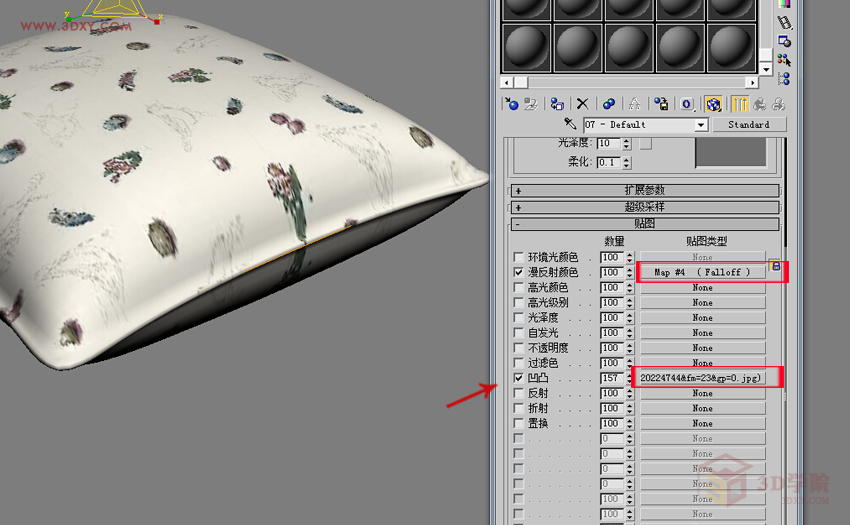
Task: Uncheck the 凹凸 bump map checkbox
Action: tap(519, 378)
